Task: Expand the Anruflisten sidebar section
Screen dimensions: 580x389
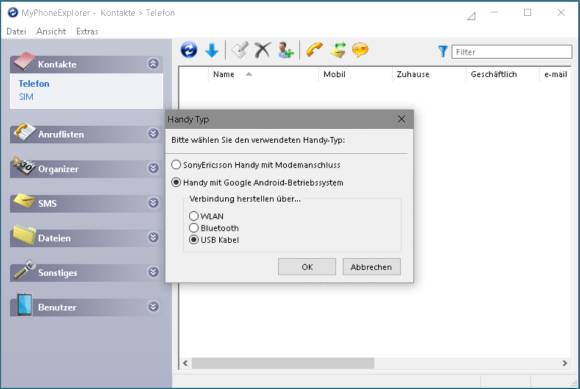Action: coord(153,133)
